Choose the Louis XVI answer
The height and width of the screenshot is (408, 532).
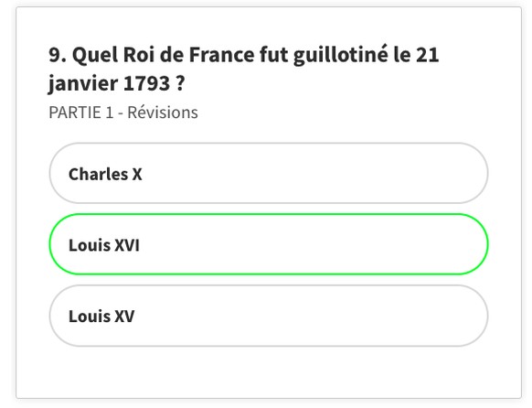[x=269, y=244]
